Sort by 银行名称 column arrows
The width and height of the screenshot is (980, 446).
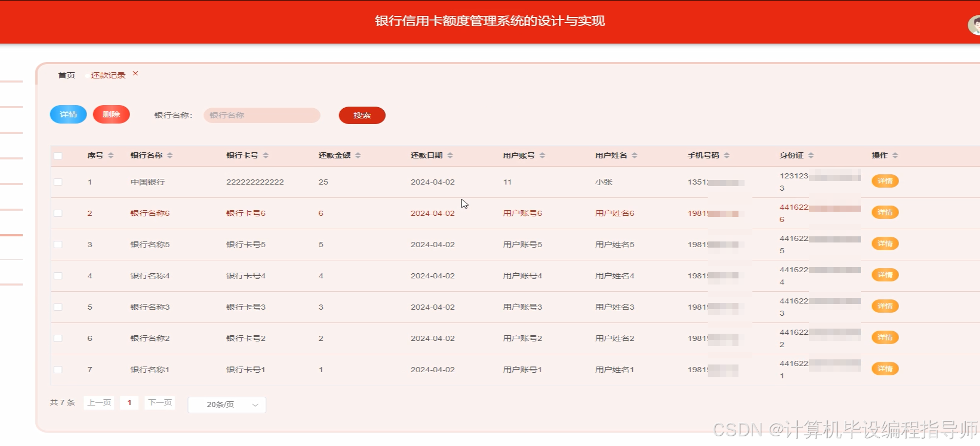pos(170,155)
